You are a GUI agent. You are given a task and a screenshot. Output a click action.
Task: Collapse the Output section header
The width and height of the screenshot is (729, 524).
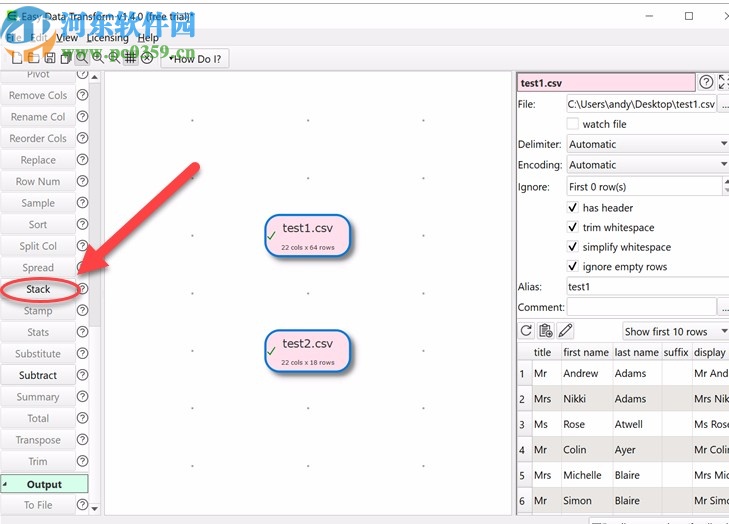[x=44, y=484]
